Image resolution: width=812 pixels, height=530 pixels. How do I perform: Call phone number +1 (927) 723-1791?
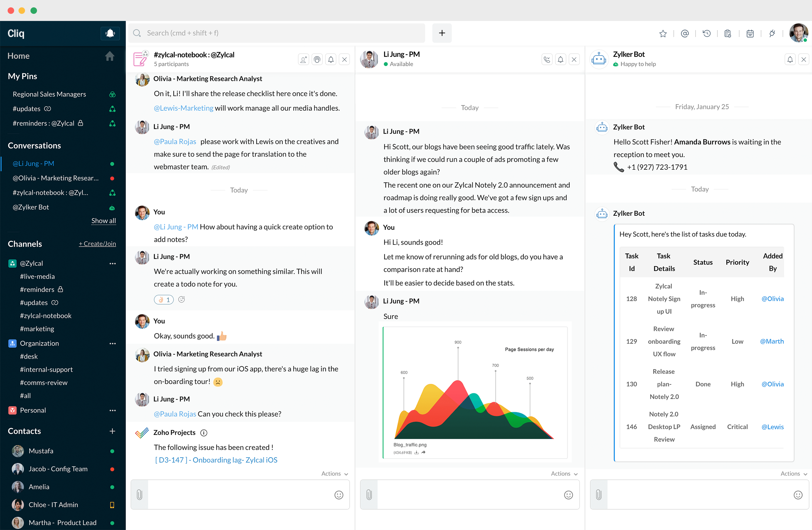tap(657, 167)
